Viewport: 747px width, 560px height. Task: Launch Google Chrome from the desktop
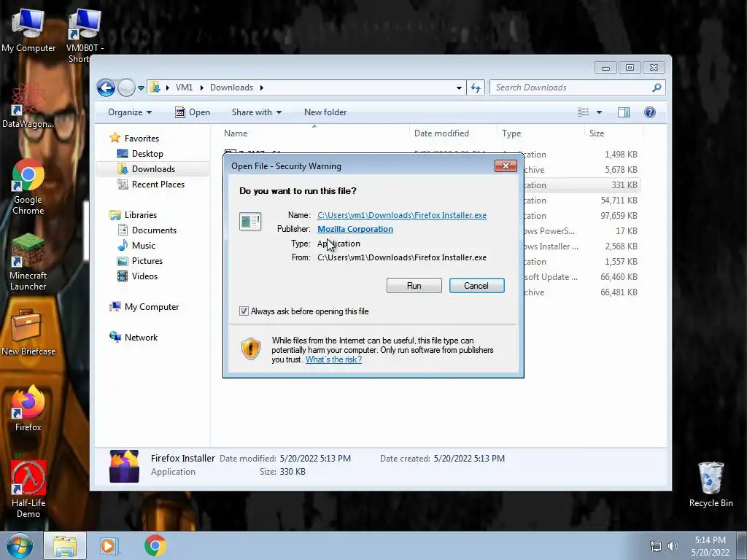pos(28,187)
